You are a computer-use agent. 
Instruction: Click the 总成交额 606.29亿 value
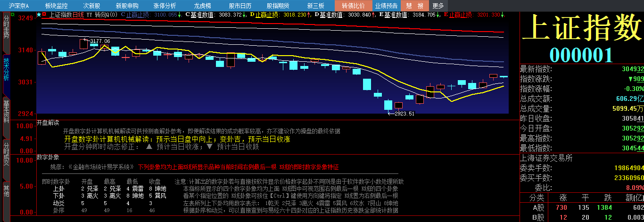click(x=630, y=99)
